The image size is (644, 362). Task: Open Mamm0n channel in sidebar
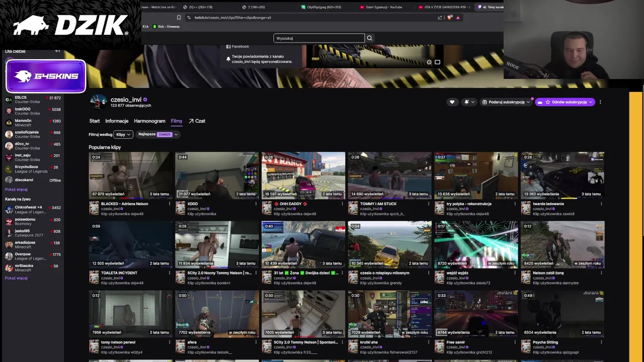32,123
